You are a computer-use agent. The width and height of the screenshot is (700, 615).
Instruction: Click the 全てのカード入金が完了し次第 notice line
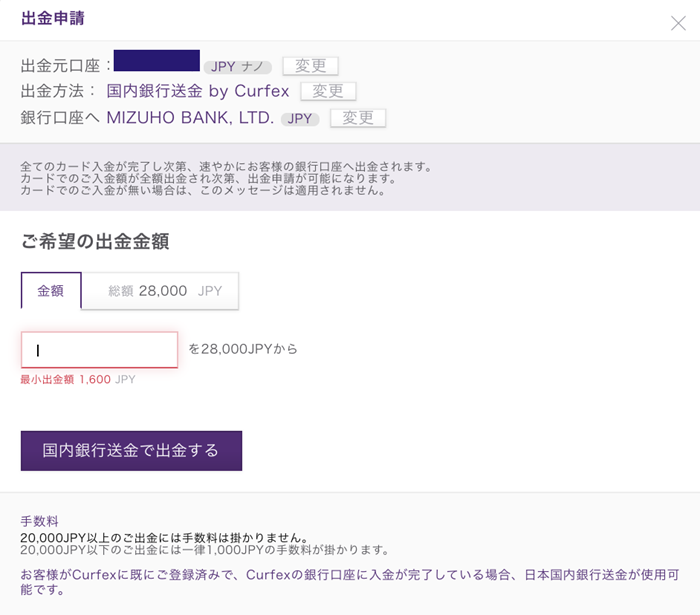click(x=227, y=166)
